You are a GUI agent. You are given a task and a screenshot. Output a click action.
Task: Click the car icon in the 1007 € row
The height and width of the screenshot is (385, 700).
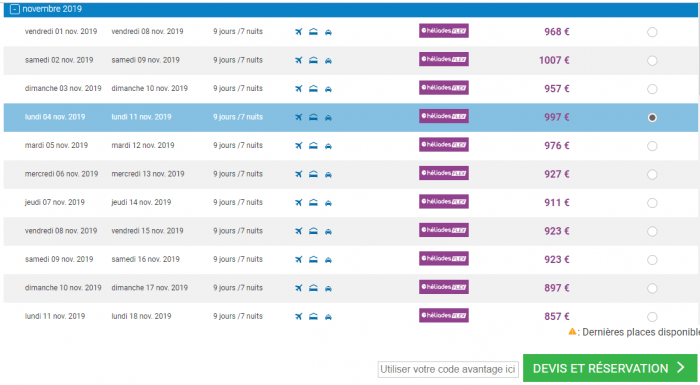pyautogui.click(x=328, y=61)
